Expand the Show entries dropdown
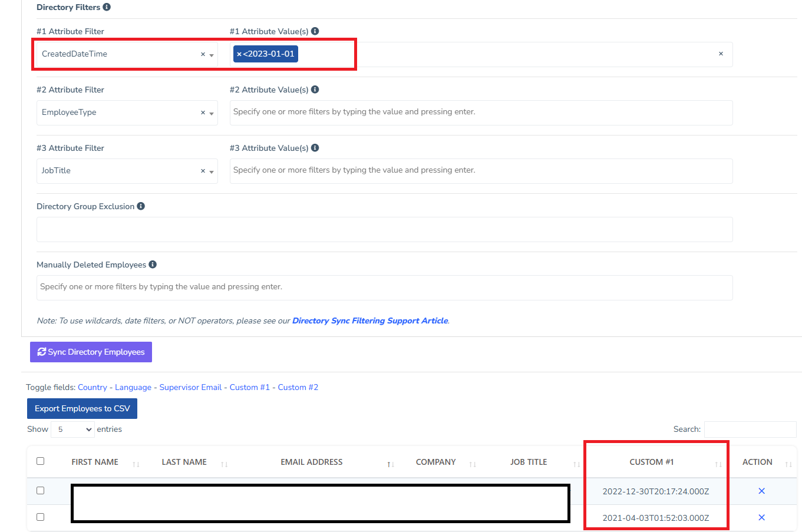The image size is (802, 532). tap(72, 429)
